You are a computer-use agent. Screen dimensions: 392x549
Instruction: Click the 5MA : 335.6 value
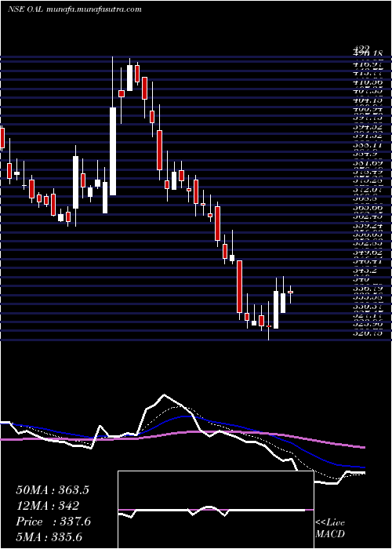[x=49, y=537]
